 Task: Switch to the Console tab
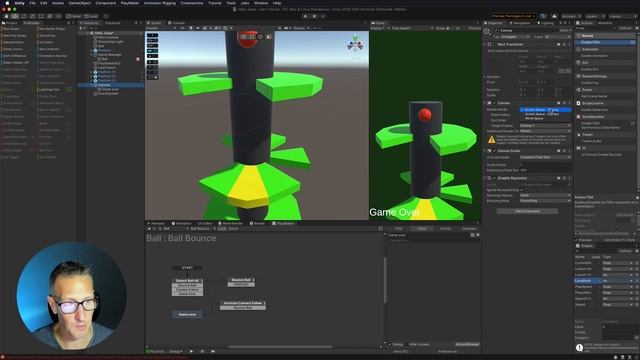177,23
